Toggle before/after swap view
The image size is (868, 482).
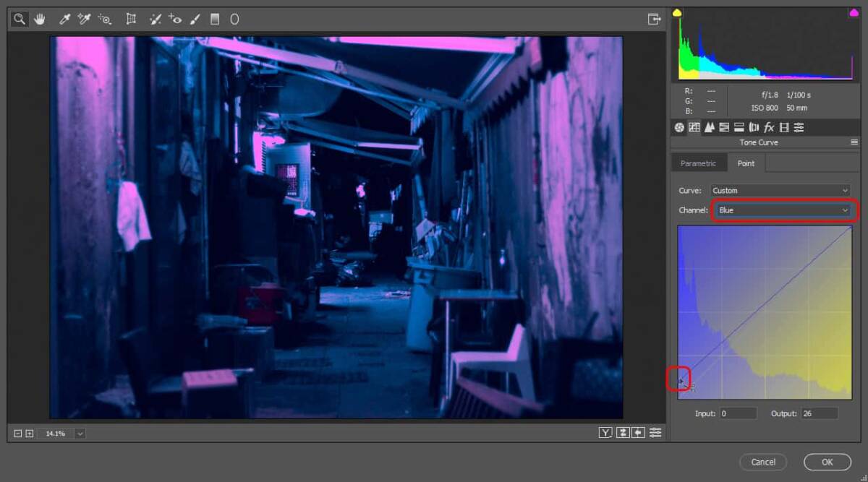tap(623, 432)
